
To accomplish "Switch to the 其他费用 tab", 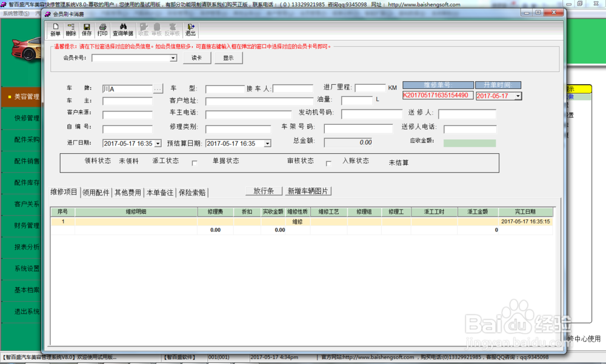I will point(128,193).
